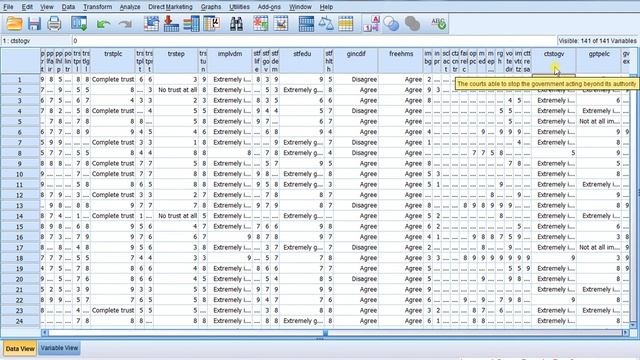Screen dimensions: 640x360
Task: Show the Variables info icon
Action: 191,24
